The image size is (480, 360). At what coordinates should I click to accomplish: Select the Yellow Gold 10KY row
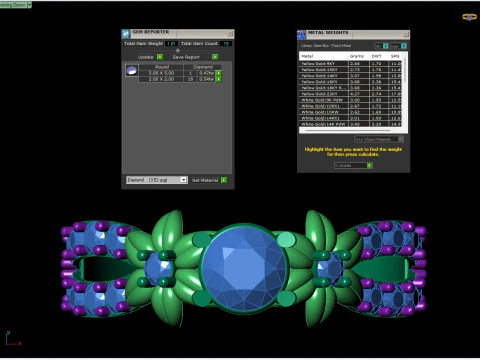pyautogui.click(x=351, y=69)
